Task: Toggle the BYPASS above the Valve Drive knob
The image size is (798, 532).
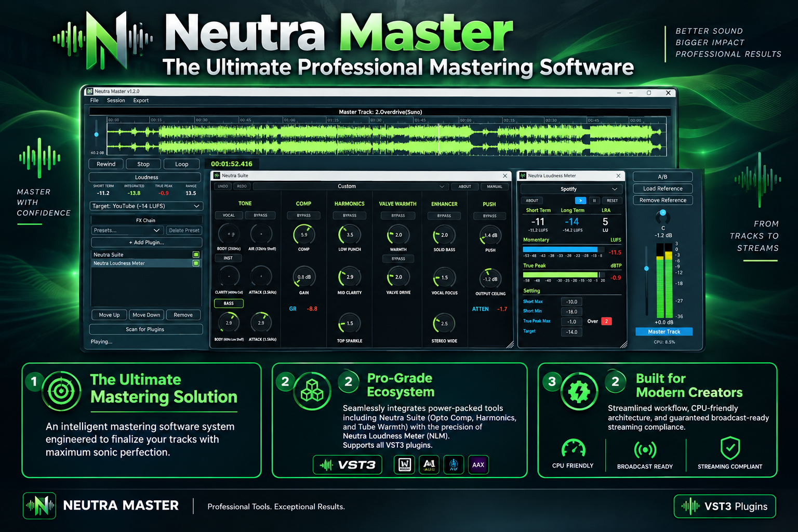Action: (398, 258)
